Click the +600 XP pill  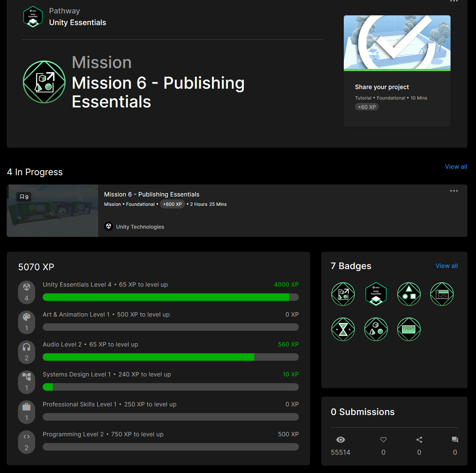click(x=172, y=204)
